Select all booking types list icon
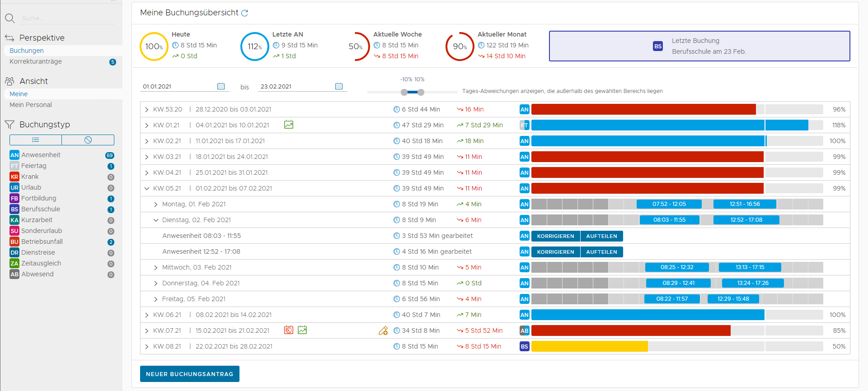 (36, 140)
